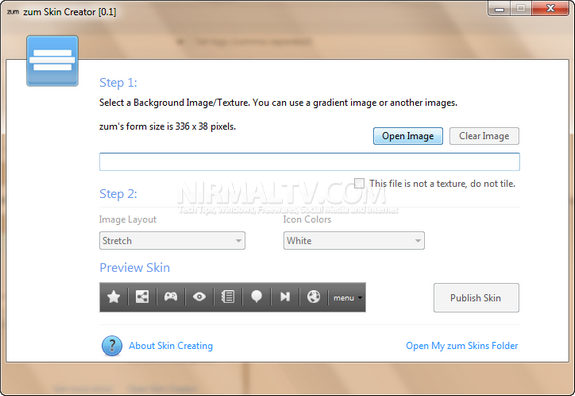The width and height of the screenshot is (575, 396).
Task: Click the Open Image button
Action: [408, 136]
